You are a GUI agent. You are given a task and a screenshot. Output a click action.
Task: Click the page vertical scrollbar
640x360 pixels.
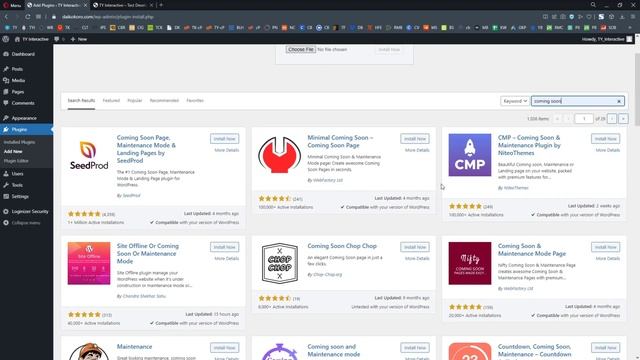pos(637,90)
